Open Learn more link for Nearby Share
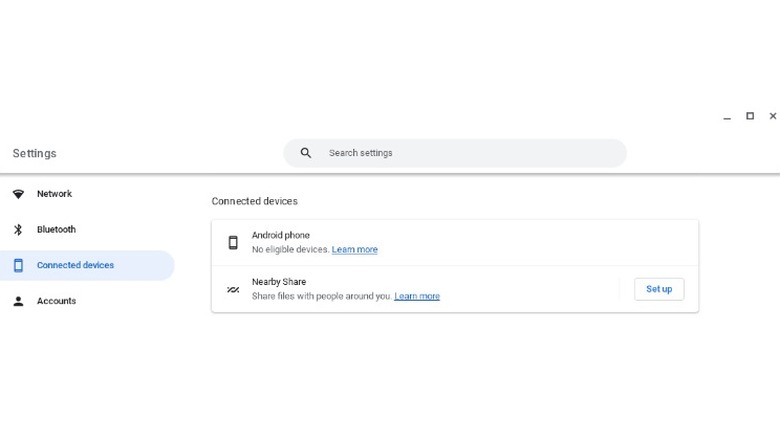Screen dimensions: 780x438 [x=417, y=297]
